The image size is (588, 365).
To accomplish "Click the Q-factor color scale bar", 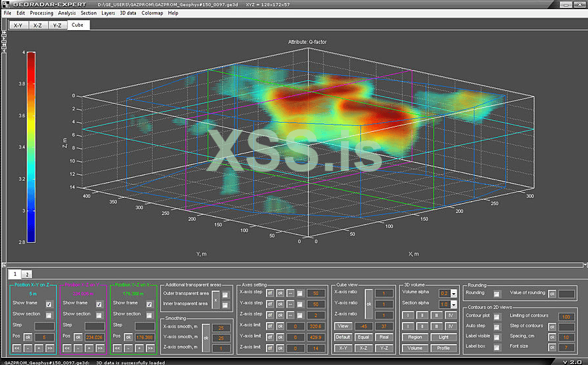I will pos(31,146).
